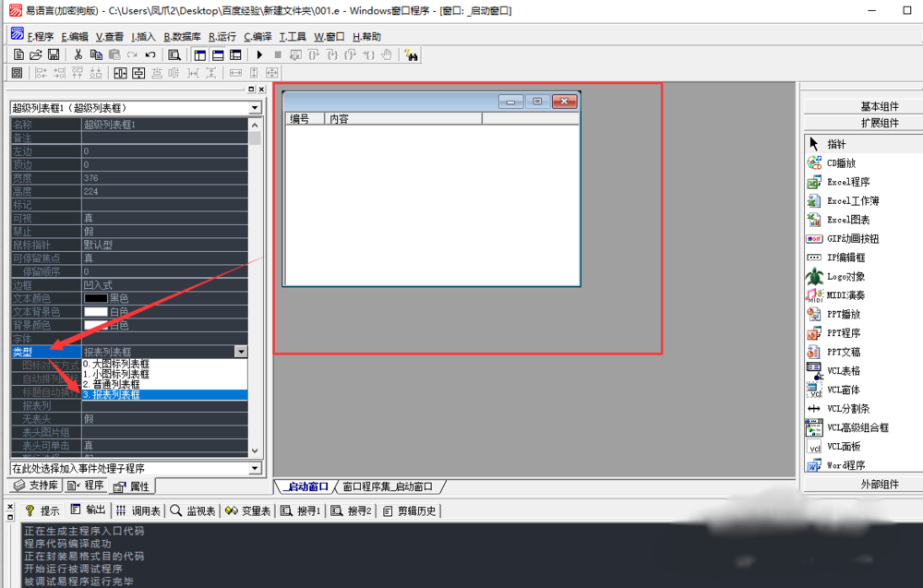
Task: Select the VCL分割条 component
Action: [847, 408]
